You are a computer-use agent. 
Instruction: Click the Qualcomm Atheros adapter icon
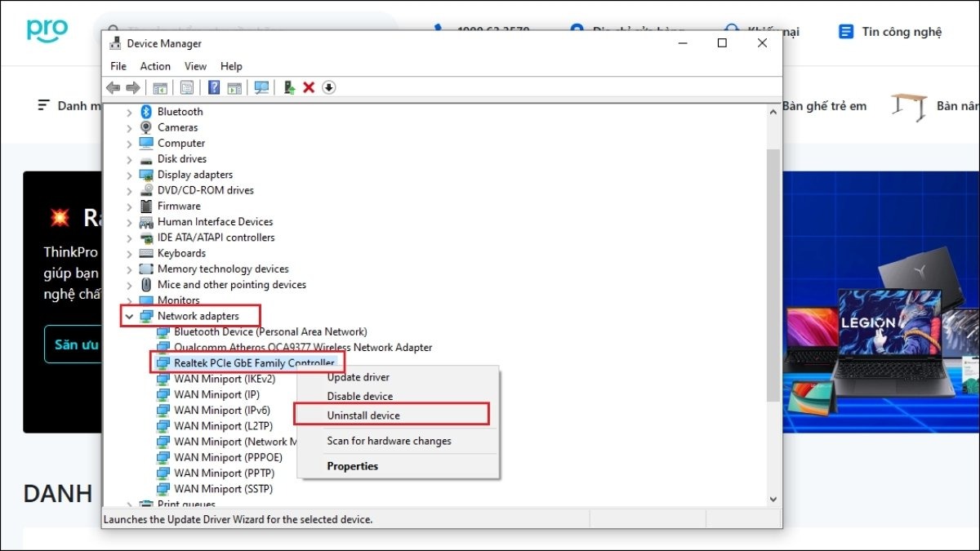(x=163, y=348)
